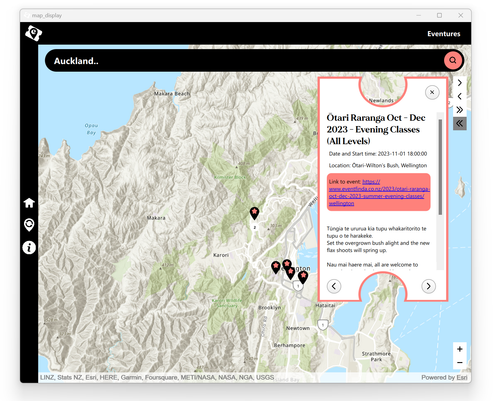This screenshot has width=500, height=401.
Task: Open the Esri attribution link
Action: click(x=462, y=377)
